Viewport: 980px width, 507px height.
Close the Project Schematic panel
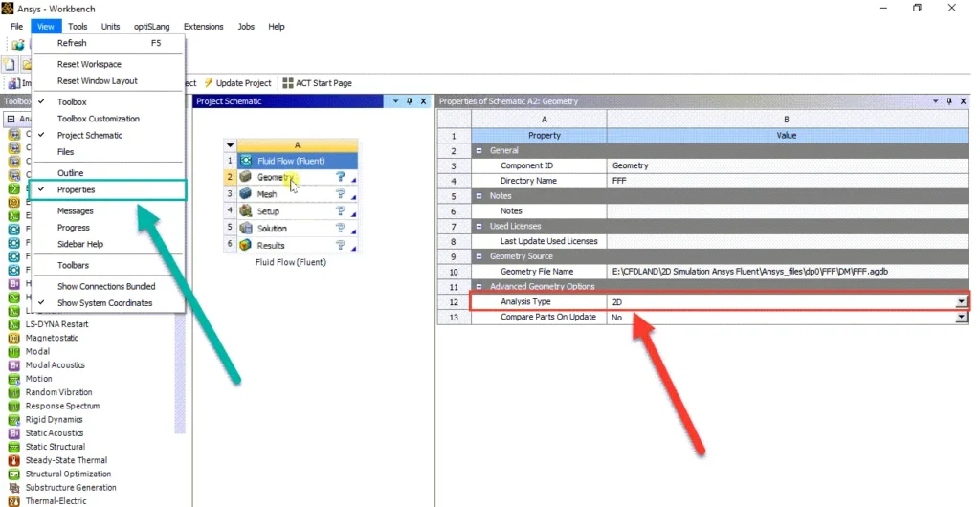[423, 101]
